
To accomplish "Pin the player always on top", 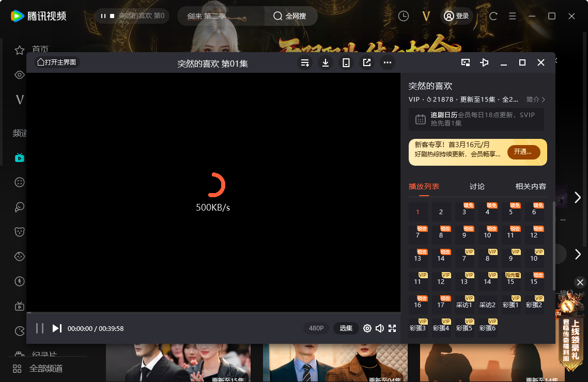I will (x=484, y=62).
